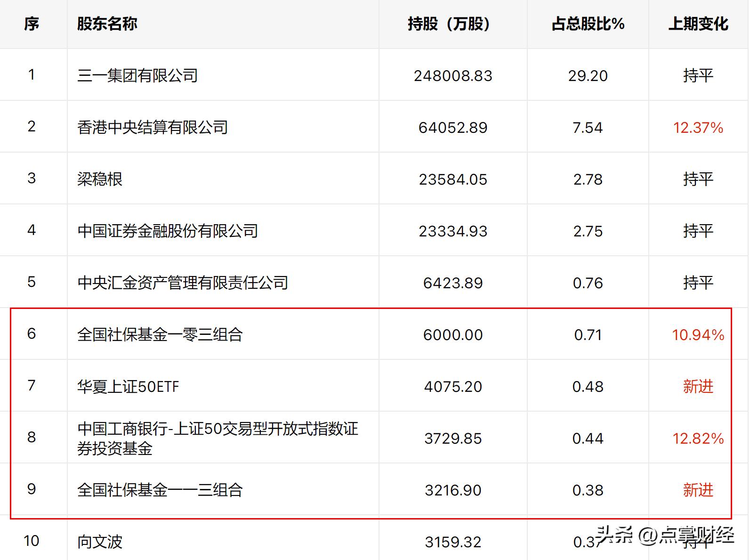
Task: Select shareholder 中国证券金融股份有限公司
Action: (168, 231)
